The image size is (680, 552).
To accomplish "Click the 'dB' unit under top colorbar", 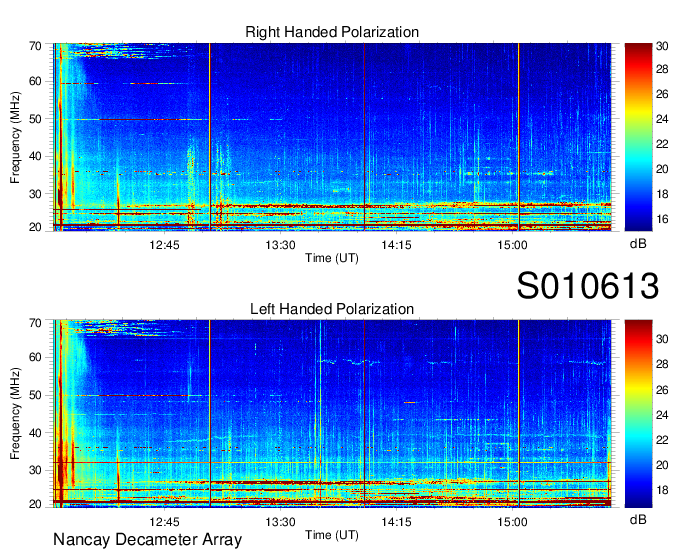I will click(x=638, y=244).
